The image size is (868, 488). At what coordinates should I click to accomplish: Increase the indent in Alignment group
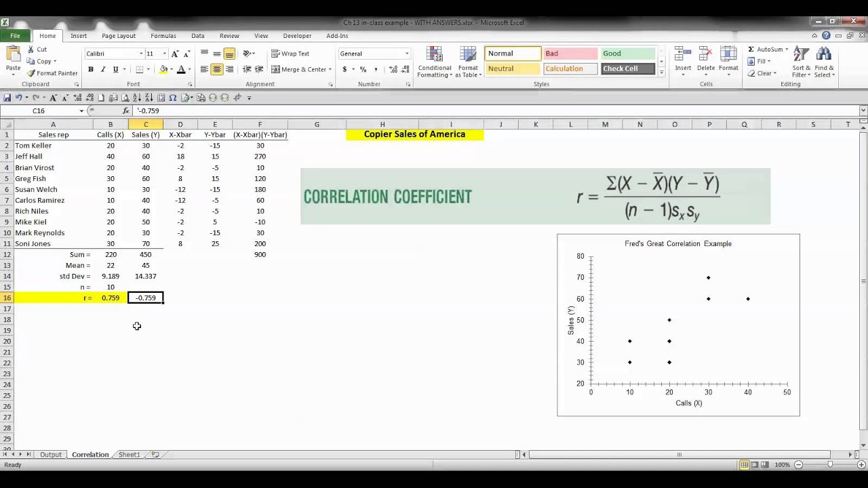(x=259, y=69)
